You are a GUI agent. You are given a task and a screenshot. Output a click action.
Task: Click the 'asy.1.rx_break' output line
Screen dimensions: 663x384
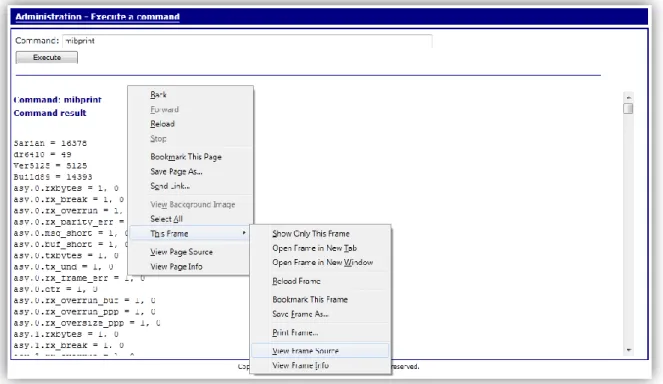click(68, 346)
